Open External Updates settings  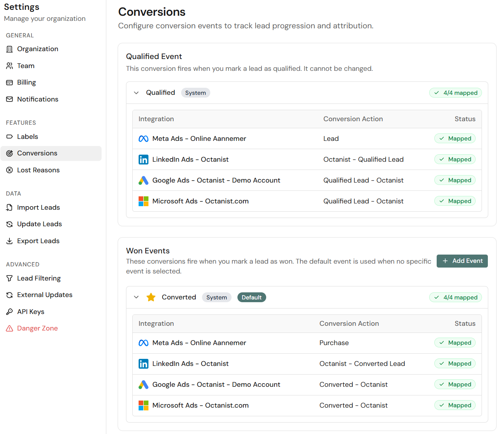44,295
